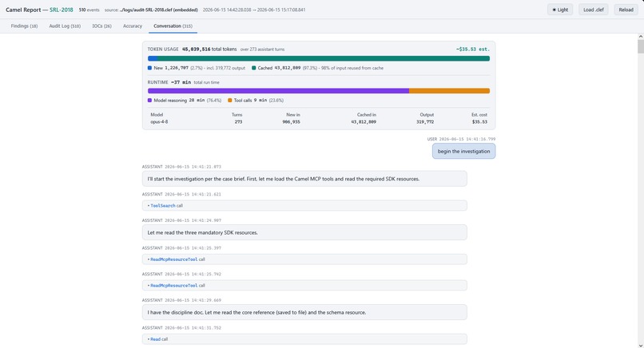Expand the first ReadMcpResourceTool call at 14:41:25.397

pyautogui.click(x=304, y=259)
